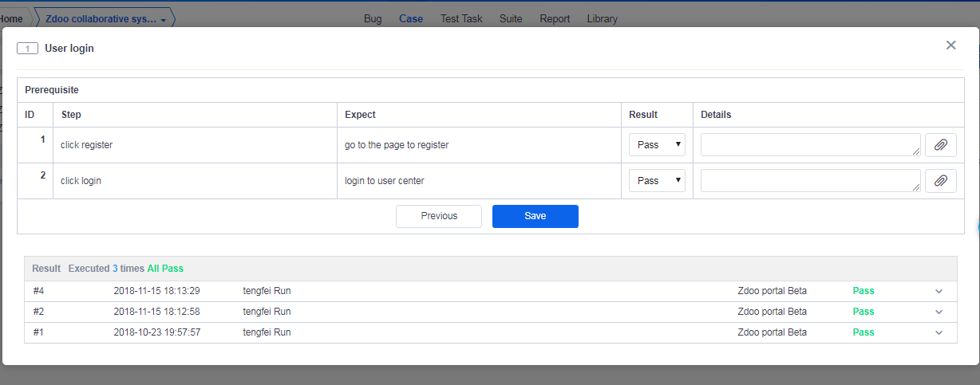Focus the Details field for step 2
This screenshot has width=980, height=385.
click(810, 181)
